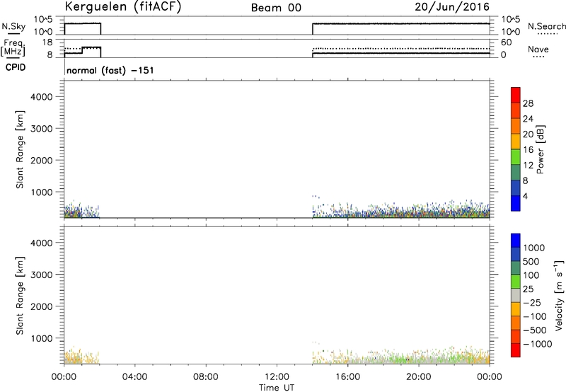Select the 08:00 time axis label

click(206, 377)
